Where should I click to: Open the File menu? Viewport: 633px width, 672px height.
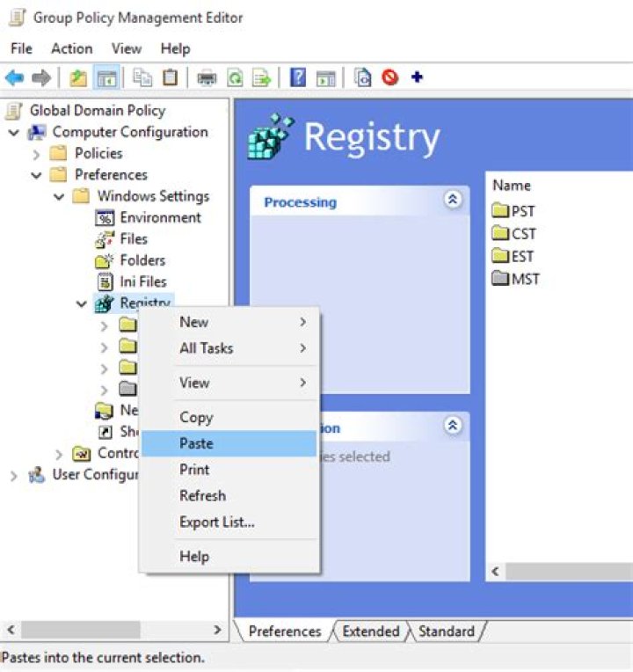tap(21, 48)
